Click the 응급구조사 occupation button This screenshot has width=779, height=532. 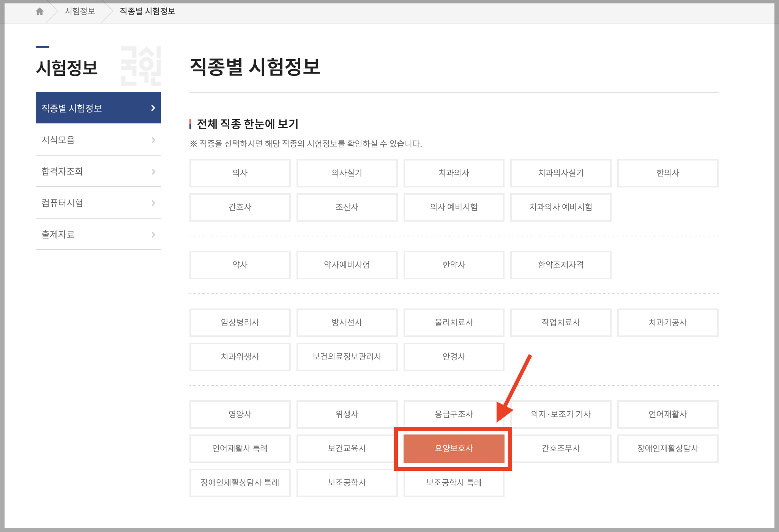tap(454, 414)
